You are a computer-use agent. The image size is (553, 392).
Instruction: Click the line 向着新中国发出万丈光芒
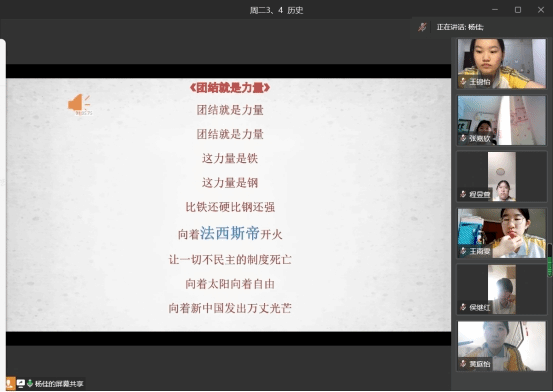230,308
